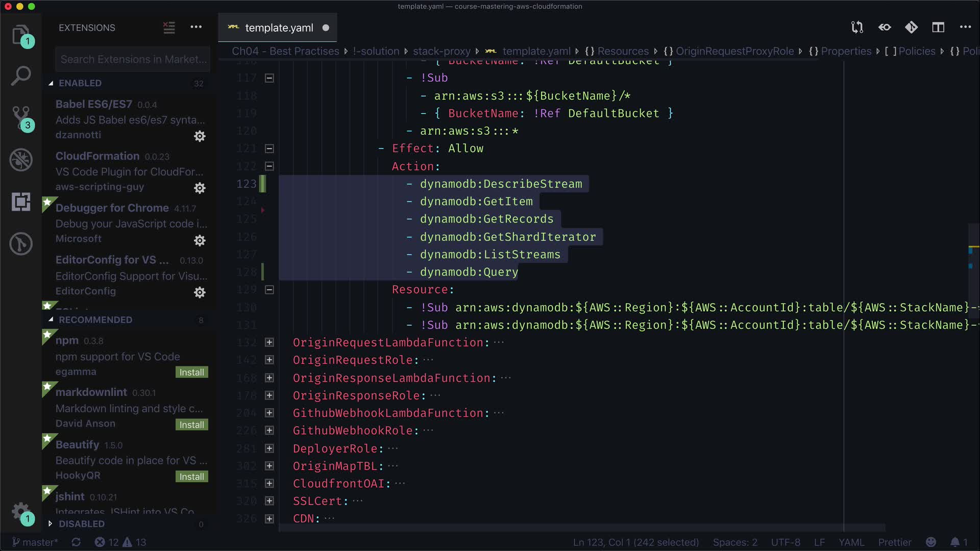The image size is (980, 551).
Task: Collapse the ENABLED extensions section
Action: (x=80, y=83)
